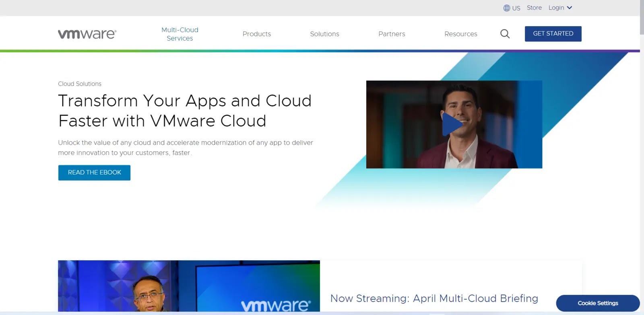Open the Store link
The height and width of the screenshot is (315, 644).
tap(534, 8)
